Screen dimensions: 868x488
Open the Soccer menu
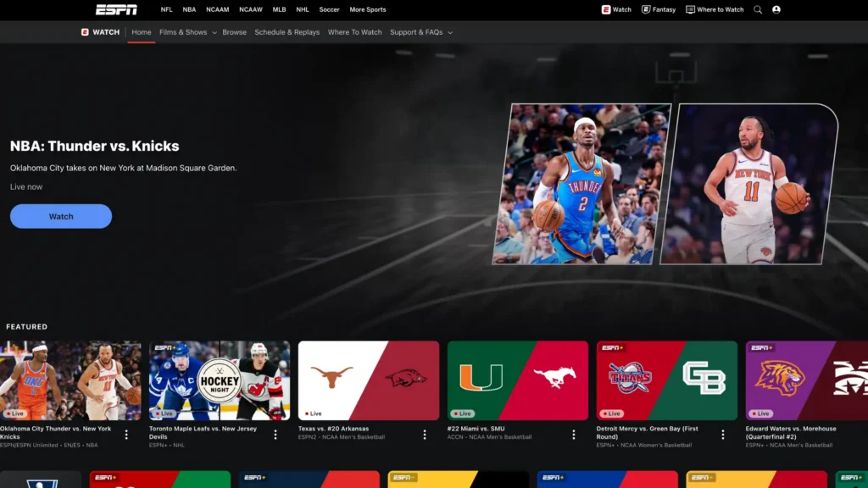coord(330,9)
